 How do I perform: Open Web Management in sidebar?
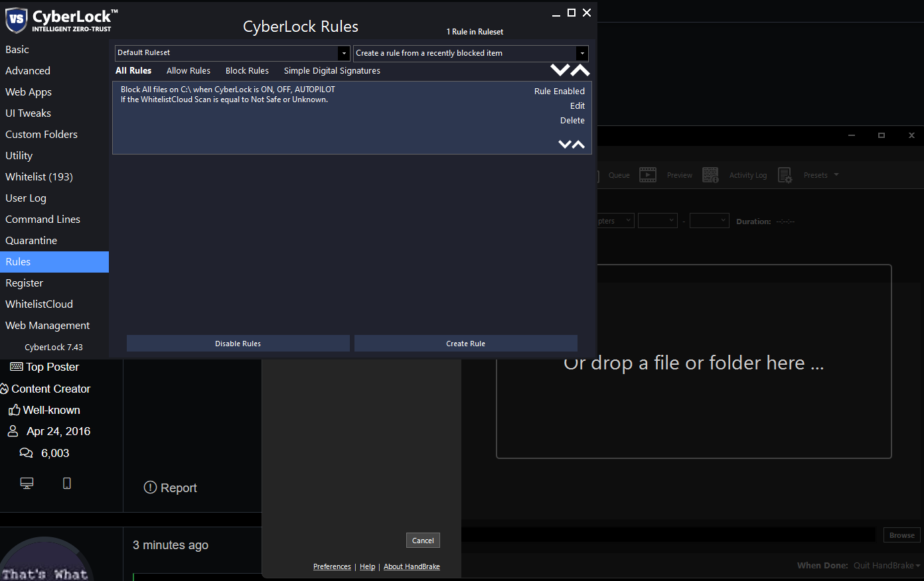(54, 325)
